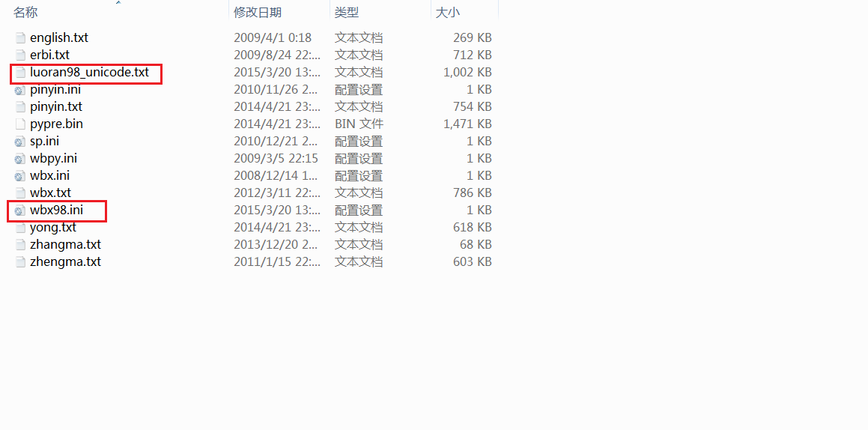
Task: Toggle sort arrow above the name column
Action: (x=118, y=3)
